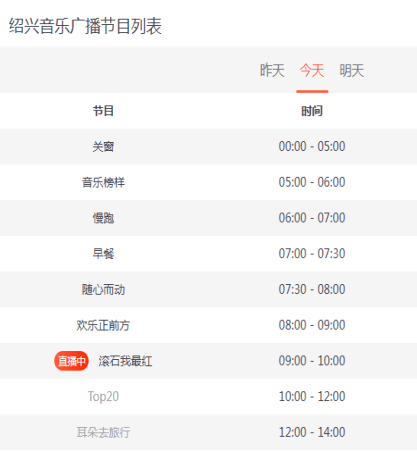The width and height of the screenshot is (417, 460).
Task: Open the 明天 schedule tab
Action: click(352, 70)
